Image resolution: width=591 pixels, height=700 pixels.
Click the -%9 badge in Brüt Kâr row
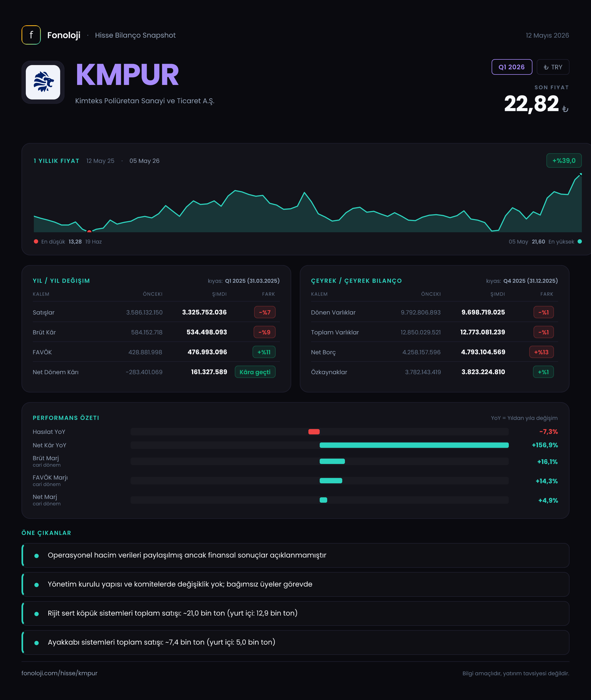coord(264,332)
